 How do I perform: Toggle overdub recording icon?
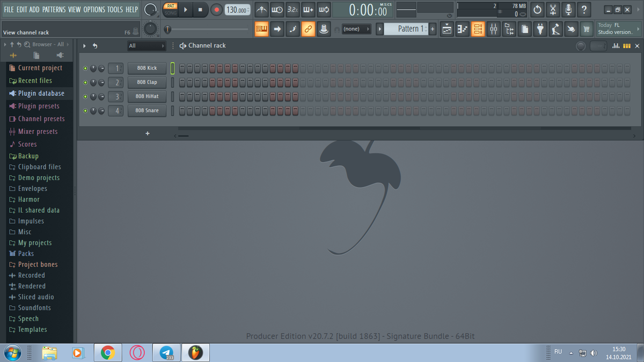tap(308, 10)
